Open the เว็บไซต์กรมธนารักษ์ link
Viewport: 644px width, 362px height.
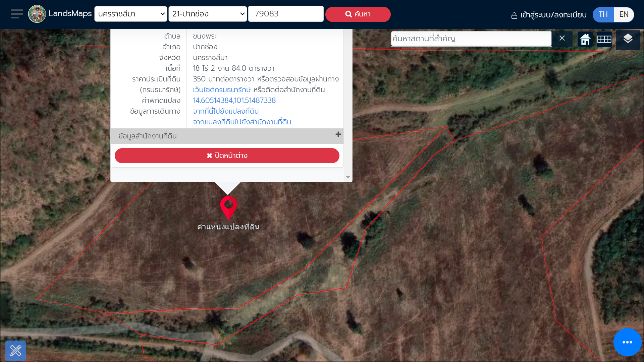222,90
